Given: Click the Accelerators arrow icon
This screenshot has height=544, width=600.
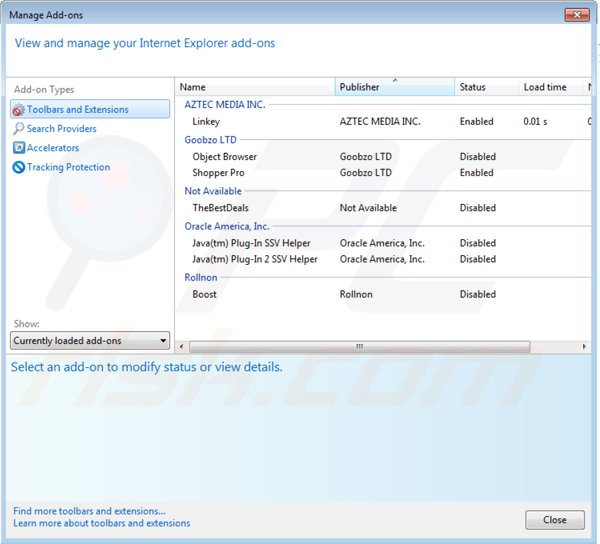Looking at the screenshot, I should point(19,148).
